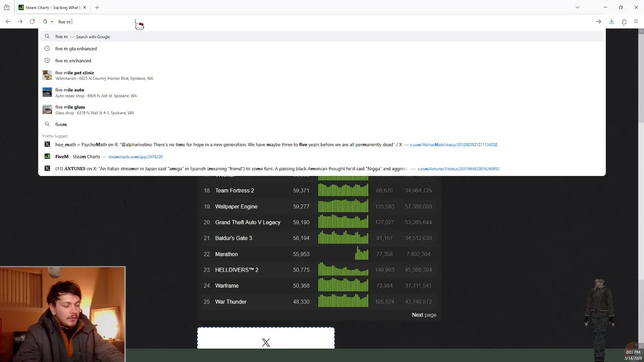Open the Extensions menu
Viewport: 644px width, 362px height.
pos(624,22)
